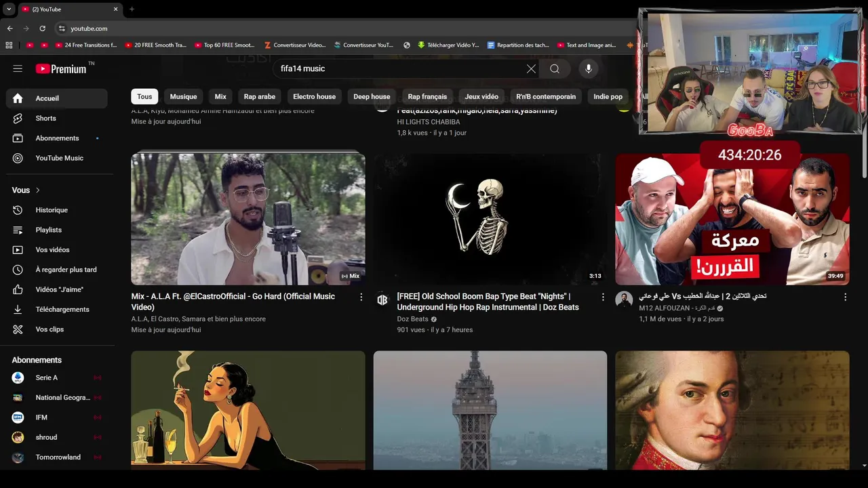Image resolution: width=868 pixels, height=488 pixels.
Task: Open the skeleton Boom Bap beat thumbnail
Action: [x=490, y=219]
